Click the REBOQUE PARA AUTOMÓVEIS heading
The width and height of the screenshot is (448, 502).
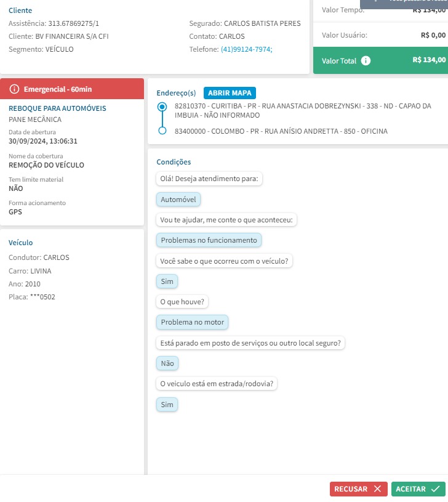[57, 108]
